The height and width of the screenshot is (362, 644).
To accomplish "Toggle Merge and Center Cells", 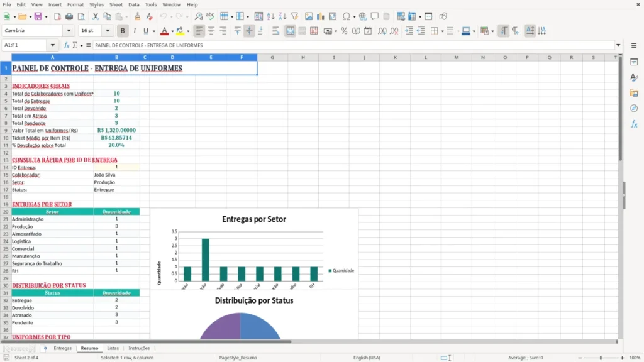I will click(x=290, y=31).
